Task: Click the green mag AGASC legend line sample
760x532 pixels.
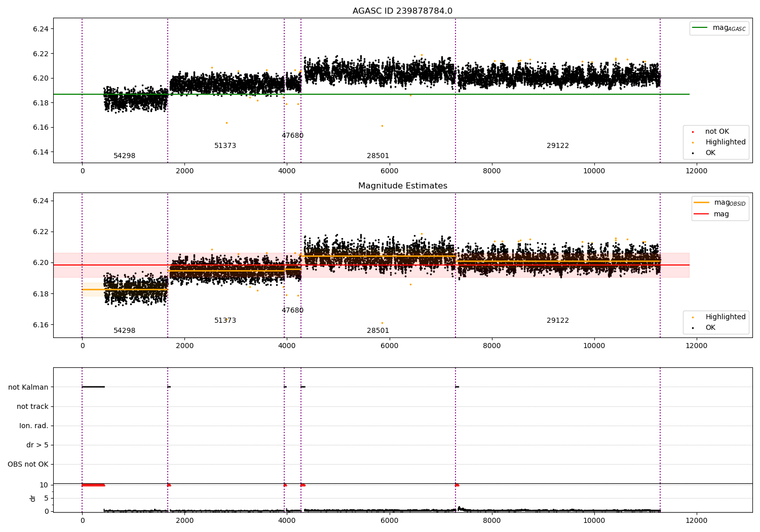Action: [x=700, y=28]
